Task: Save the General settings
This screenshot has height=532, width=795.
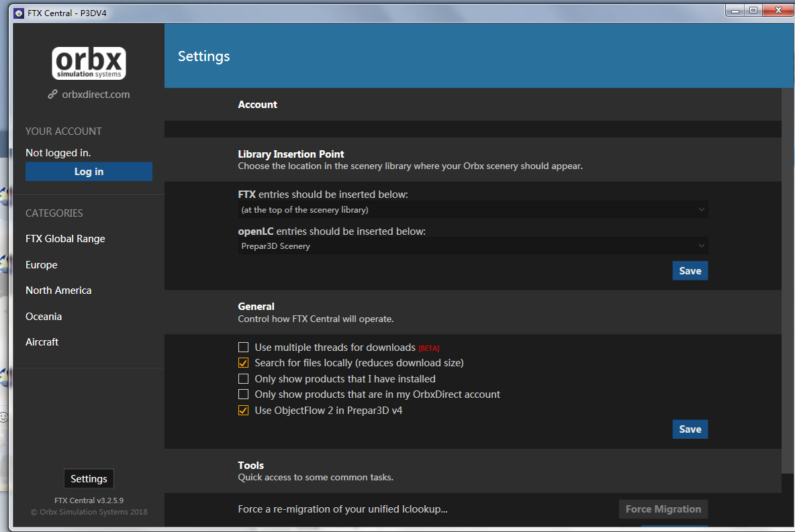Action: [690, 429]
